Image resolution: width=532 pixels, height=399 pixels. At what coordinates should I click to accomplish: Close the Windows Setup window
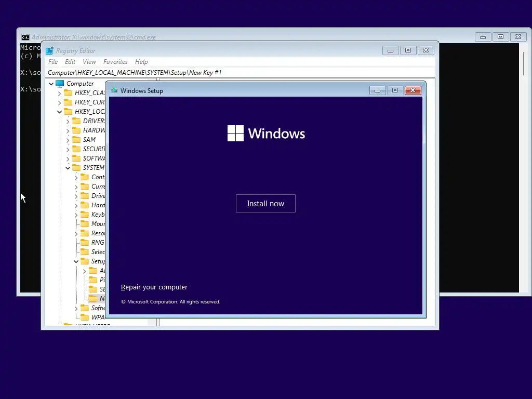click(413, 90)
